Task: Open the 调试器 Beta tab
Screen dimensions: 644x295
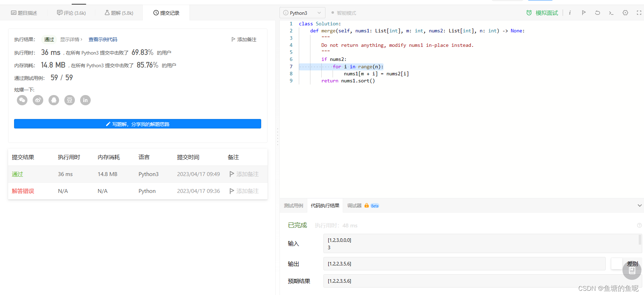Action: tap(363, 206)
